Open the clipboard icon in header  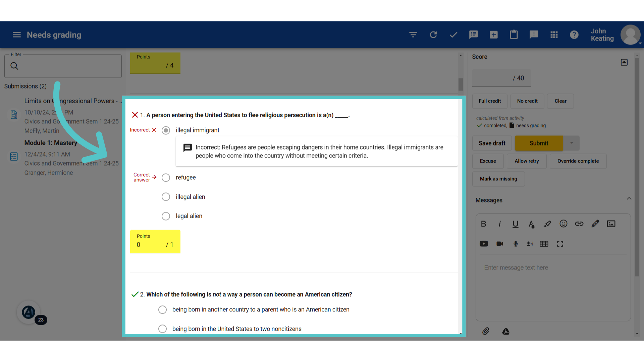click(514, 35)
